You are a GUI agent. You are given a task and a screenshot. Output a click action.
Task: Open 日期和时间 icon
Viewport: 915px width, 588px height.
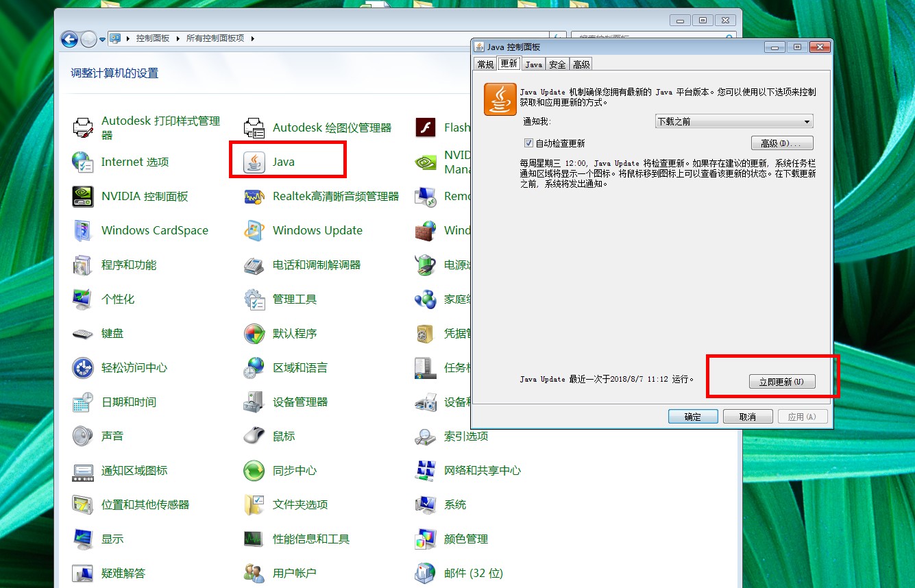83,402
